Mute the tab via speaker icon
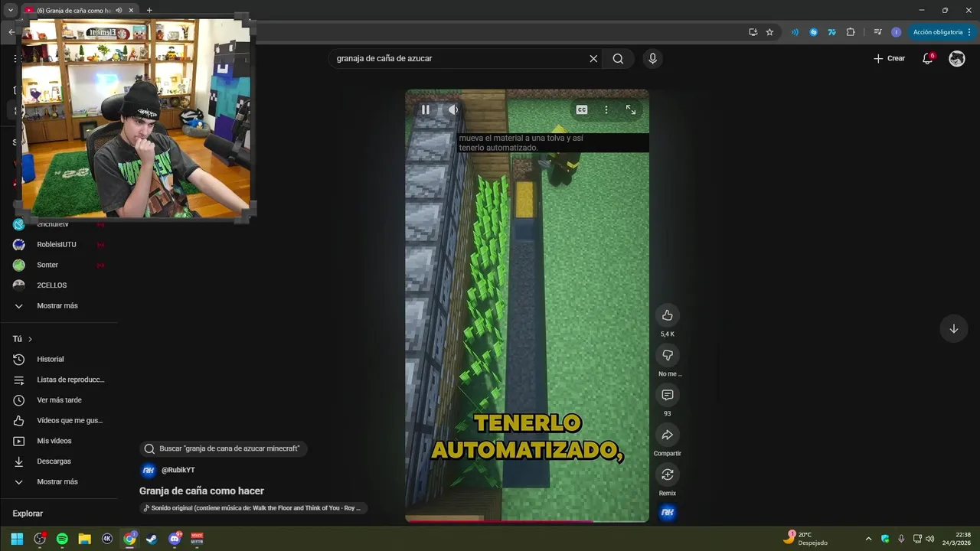Viewport: 980px width, 551px height. coord(119,11)
